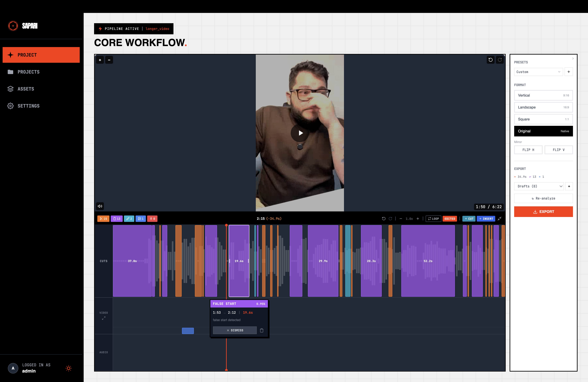This screenshot has width=588, height=382.
Task: Open the Drafts (0) dropdown
Action: click(x=539, y=186)
